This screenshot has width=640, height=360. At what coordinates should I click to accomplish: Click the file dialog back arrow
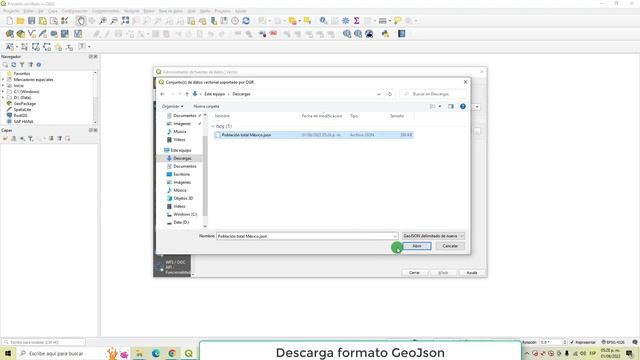pyautogui.click(x=162, y=94)
